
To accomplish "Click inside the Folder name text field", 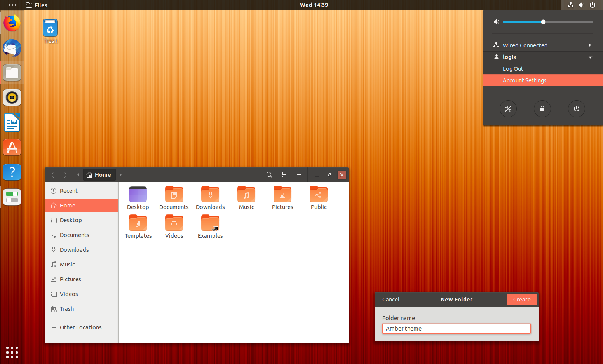I will pyautogui.click(x=456, y=328).
